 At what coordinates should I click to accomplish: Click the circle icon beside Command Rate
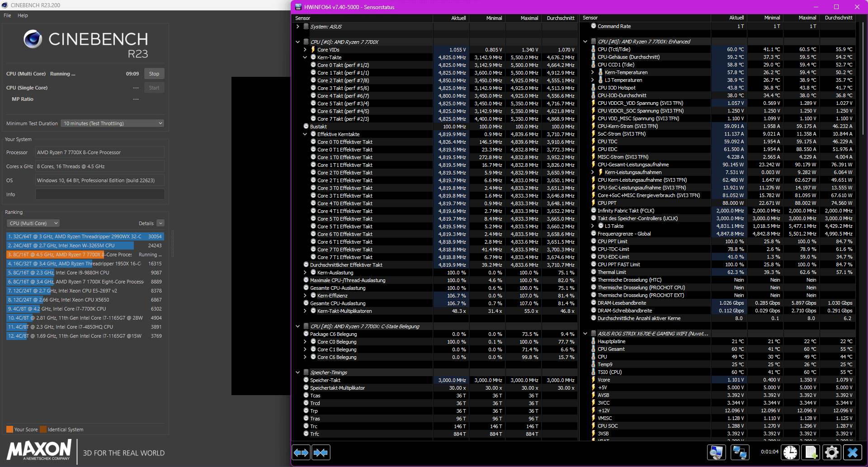click(594, 26)
